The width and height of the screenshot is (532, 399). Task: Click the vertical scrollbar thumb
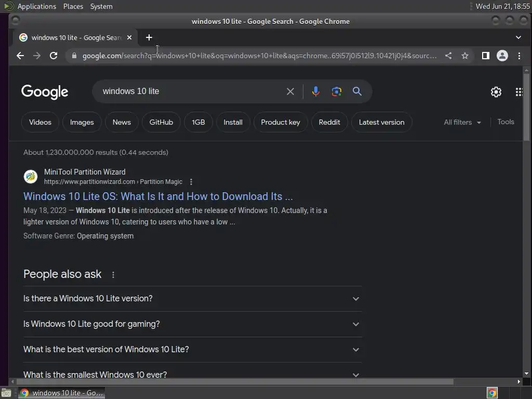[526, 107]
